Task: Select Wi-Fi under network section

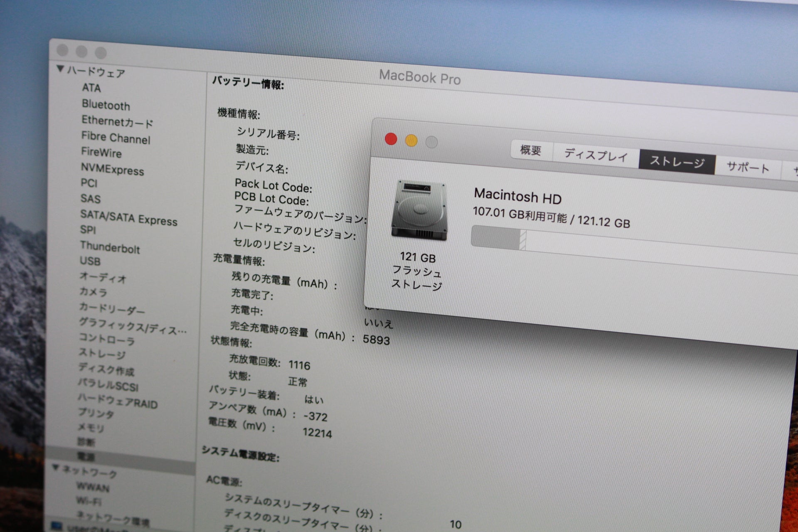Action: click(89, 500)
